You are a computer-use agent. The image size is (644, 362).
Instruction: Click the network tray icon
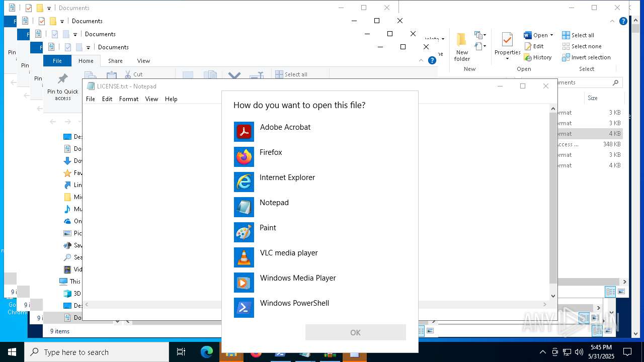(x=567, y=352)
